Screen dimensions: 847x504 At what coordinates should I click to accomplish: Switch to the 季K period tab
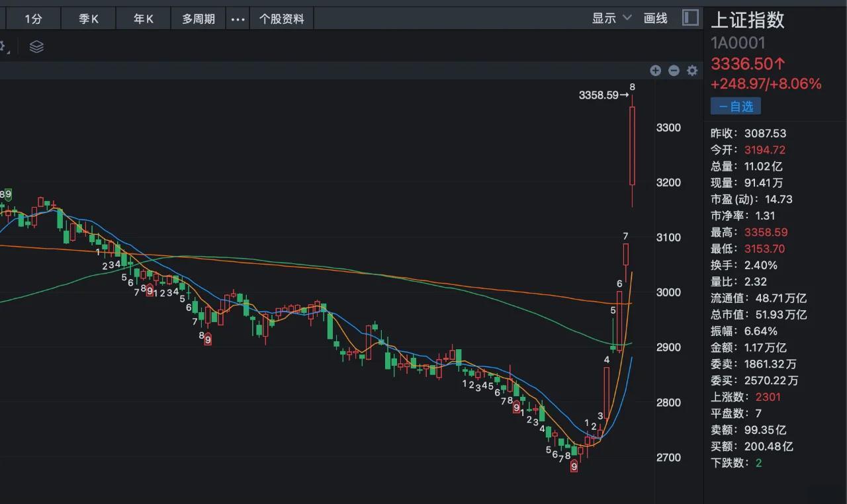(89, 19)
